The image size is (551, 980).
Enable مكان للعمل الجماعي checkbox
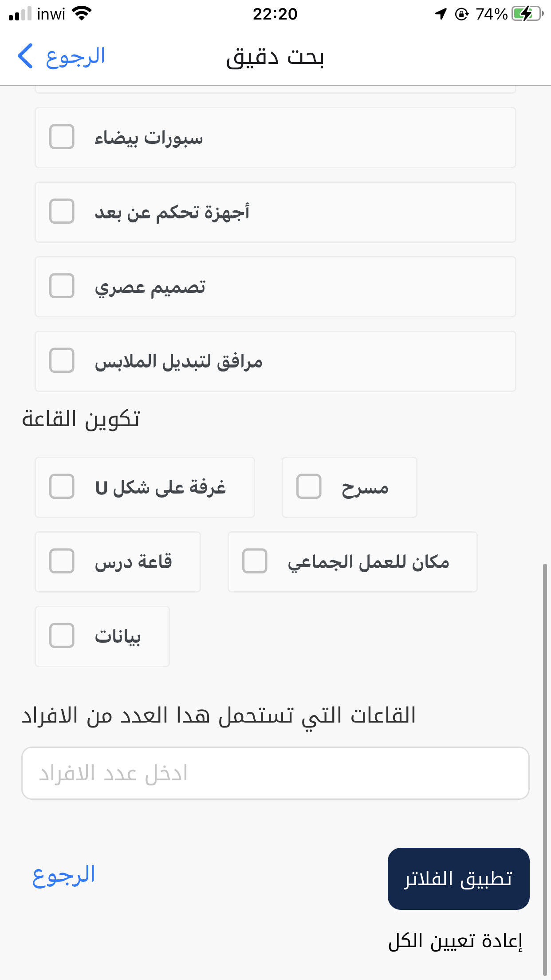(x=255, y=561)
